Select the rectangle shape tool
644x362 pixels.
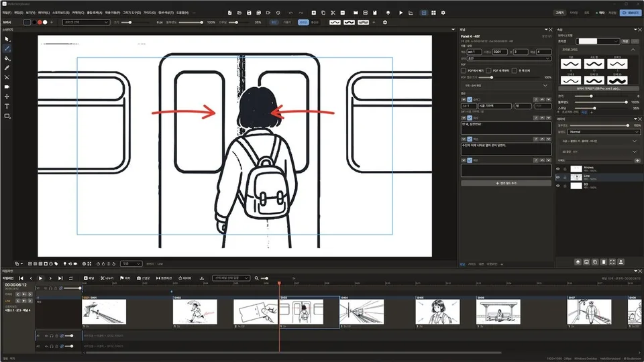coord(7,116)
